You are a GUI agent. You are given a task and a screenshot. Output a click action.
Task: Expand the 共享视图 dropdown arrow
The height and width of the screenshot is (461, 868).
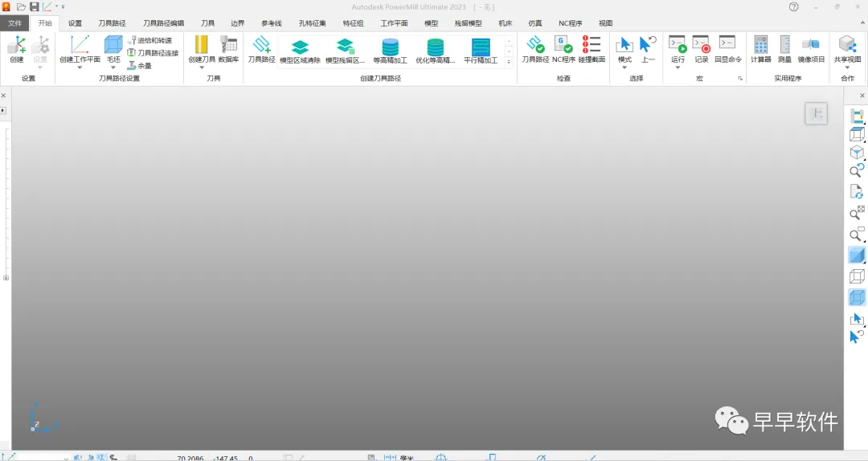click(848, 67)
